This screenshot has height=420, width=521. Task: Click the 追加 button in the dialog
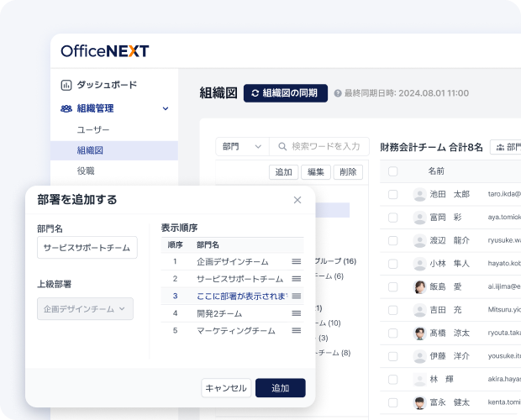point(280,388)
